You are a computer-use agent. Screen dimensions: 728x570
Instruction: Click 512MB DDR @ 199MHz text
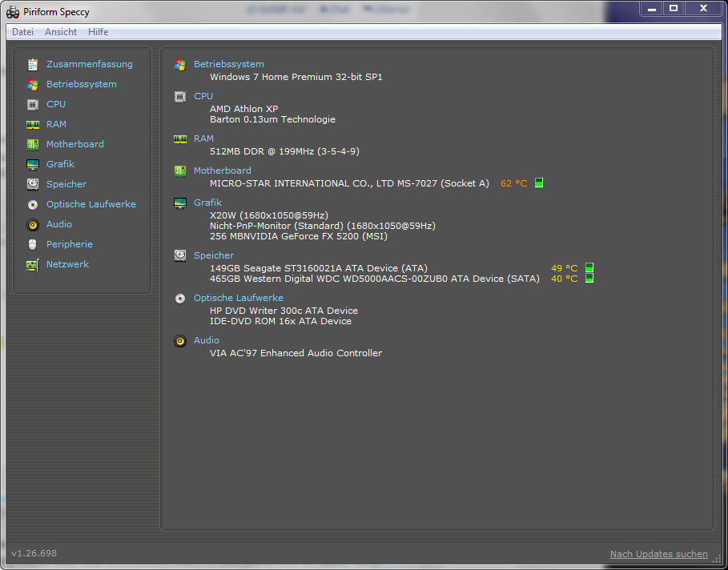(x=284, y=151)
